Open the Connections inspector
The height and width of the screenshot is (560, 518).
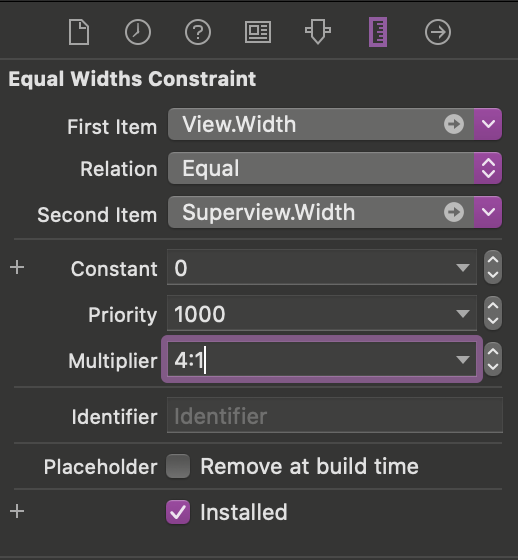[x=438, y=32]
